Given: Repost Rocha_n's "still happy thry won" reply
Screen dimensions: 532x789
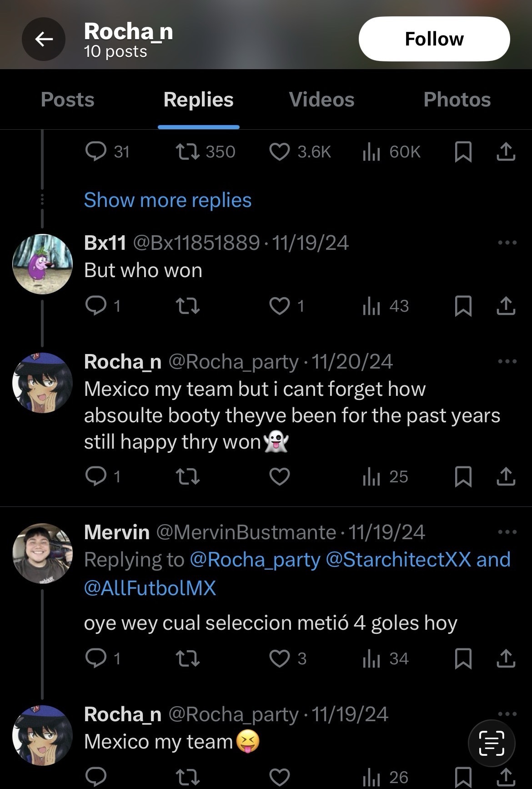Looking at the screenshot, I should pos(187,476).
